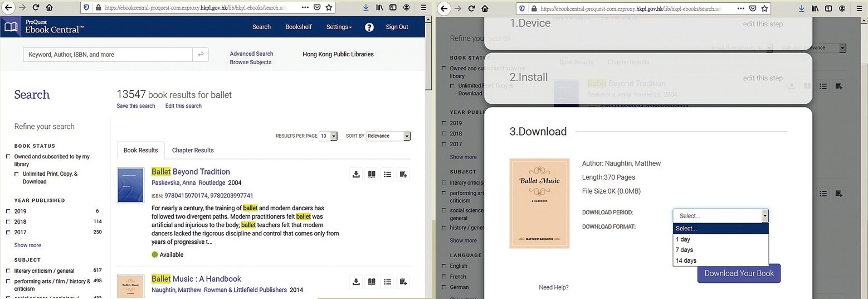
Task: Check the performing arts subject filter in the left window
Action: pyautogui.click(x=8, y=281)
